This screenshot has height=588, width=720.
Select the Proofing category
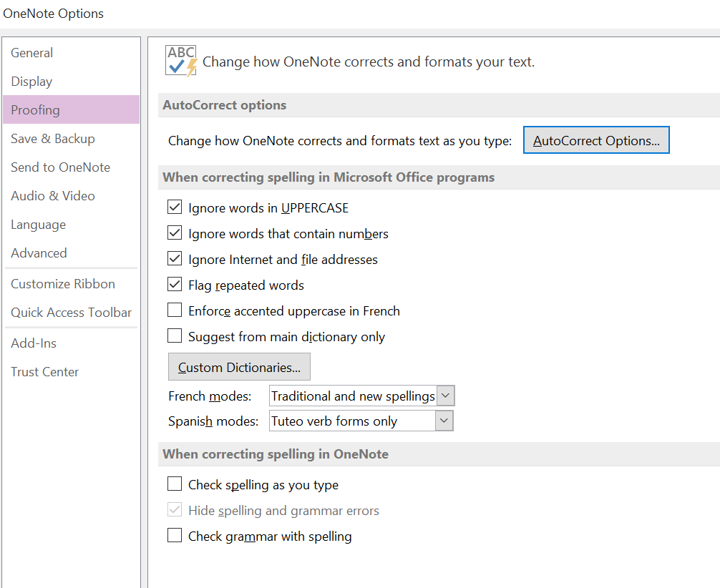(71, 109)
